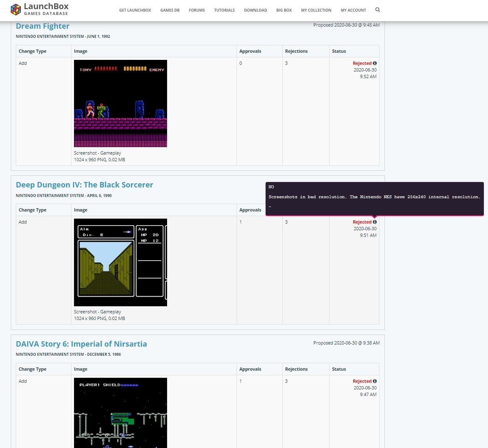Screen dimensions: 488x448
Task: Open MY ACCOUNT in the navigation
Action: pyautogui.click(x=353, y=10)
